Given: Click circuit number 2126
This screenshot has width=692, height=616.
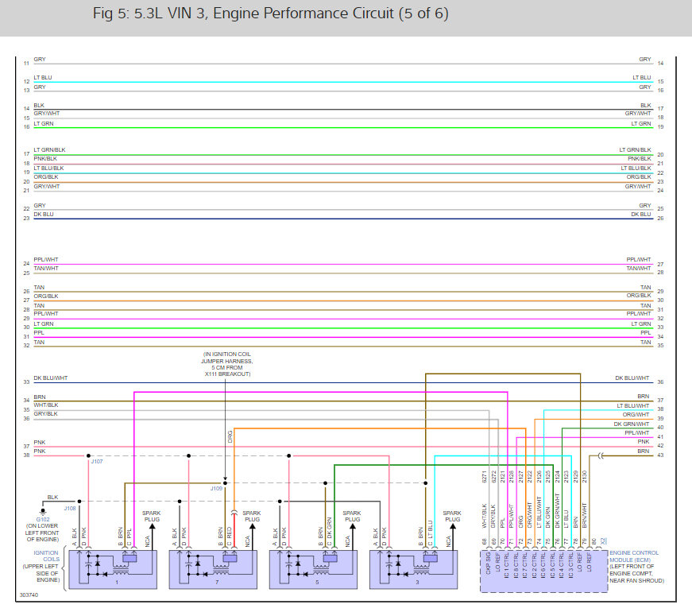Looking at the screenshot, I should (x=539, y=476).
